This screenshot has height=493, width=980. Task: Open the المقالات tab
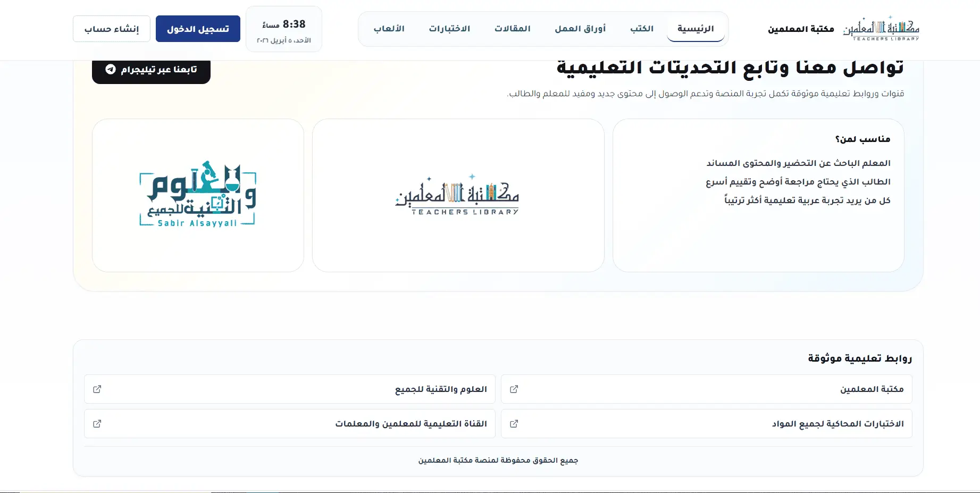513,29
